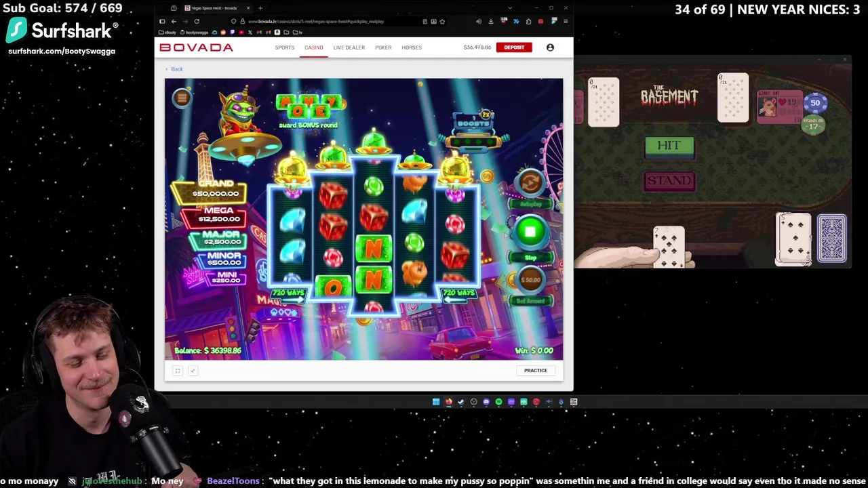
Task: Click the tab audio speaker icon
Action: point(479,21)
